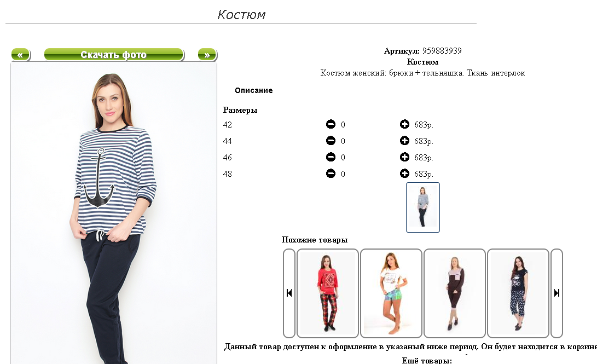Go to previous photo with « button
Image resolution: width=597 pixels, height=364 pixels.
tap(21, 55)
